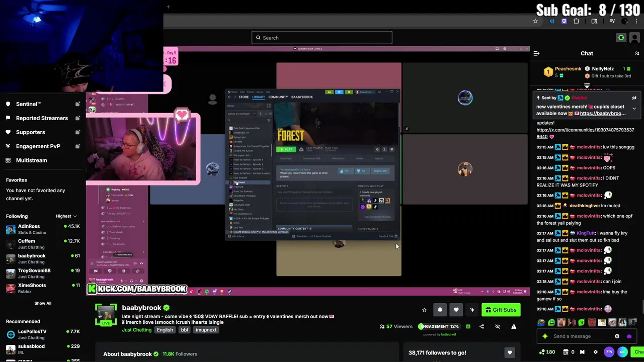Open XimeShoots followed channel
644x362 pixels.
point(42,288)
